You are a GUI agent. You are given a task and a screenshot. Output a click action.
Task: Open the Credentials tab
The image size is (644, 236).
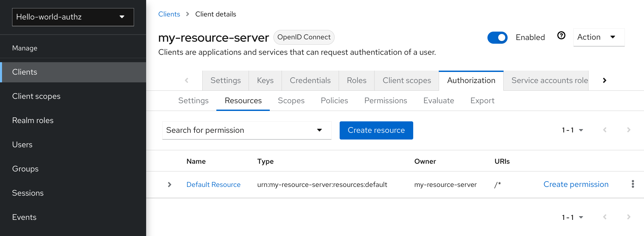310,81
